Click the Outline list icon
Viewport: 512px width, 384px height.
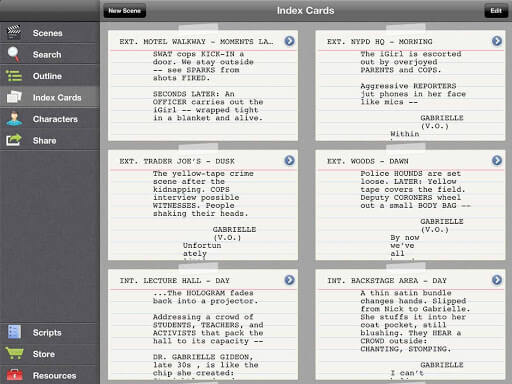[14, 76]
